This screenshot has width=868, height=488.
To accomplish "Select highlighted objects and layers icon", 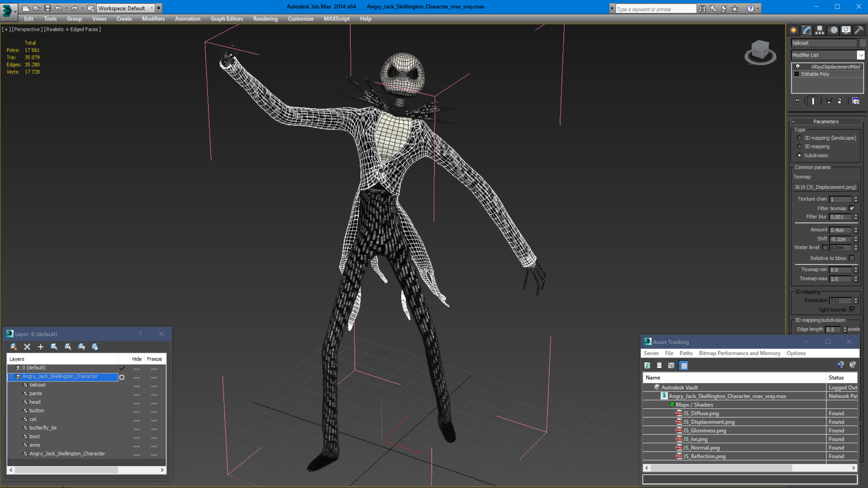I will pyautogui.click(x=54, y=346).
